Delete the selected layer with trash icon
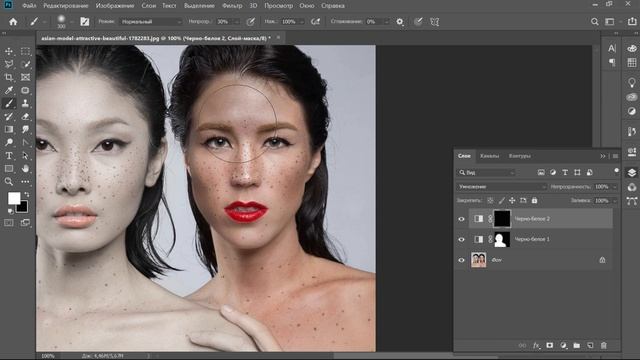Viewport: 640px width, 360px height. (604, 345)
